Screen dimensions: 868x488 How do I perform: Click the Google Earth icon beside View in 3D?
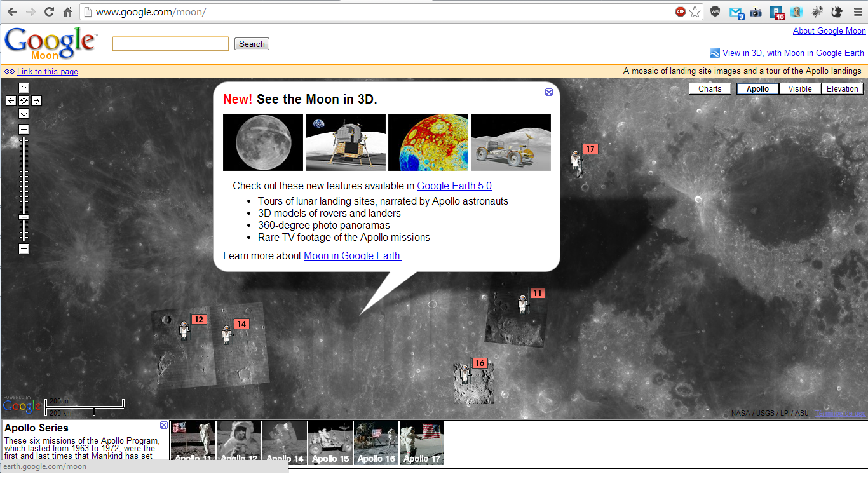(x=715, y=53)
